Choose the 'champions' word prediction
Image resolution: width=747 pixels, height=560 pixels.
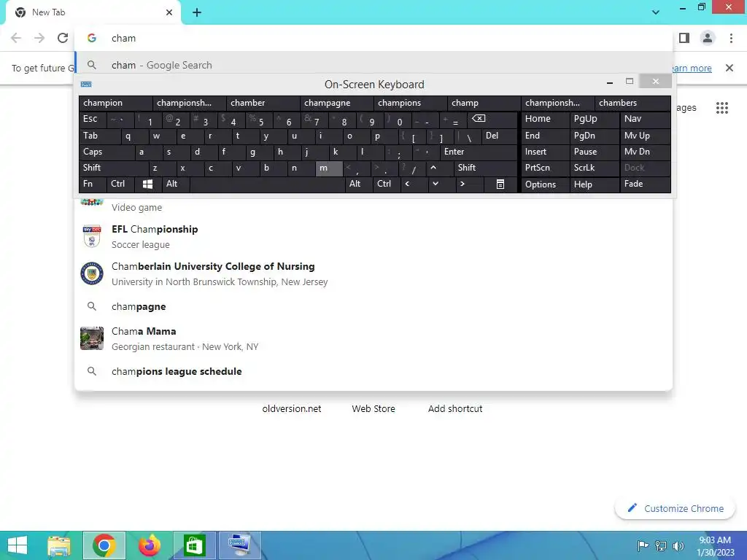(410, 103)
